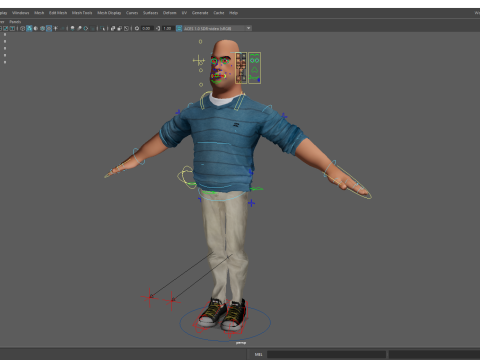Open the Help menu
This screenshot has width=480, height=360.
(x=233, y=13)
